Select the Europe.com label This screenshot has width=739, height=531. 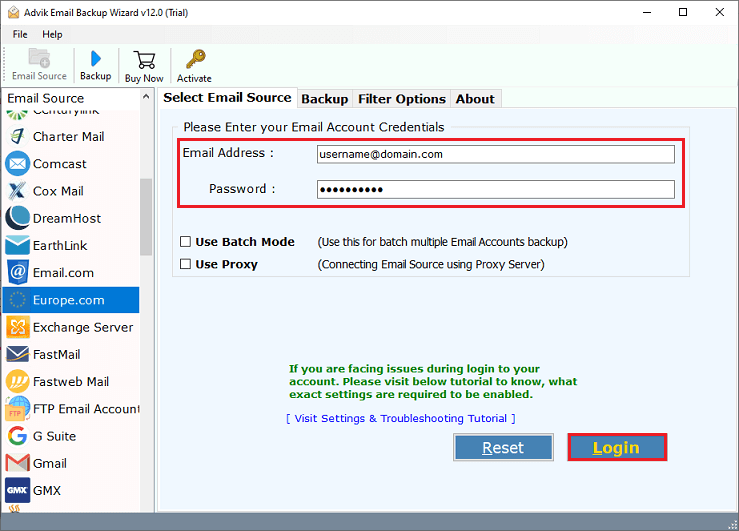tap(68, 300)
